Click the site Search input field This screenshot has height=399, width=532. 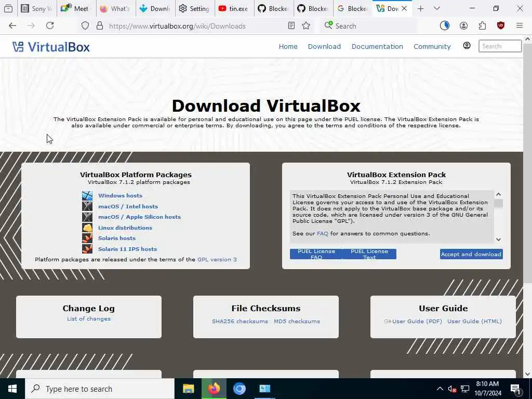pos(500,46)
